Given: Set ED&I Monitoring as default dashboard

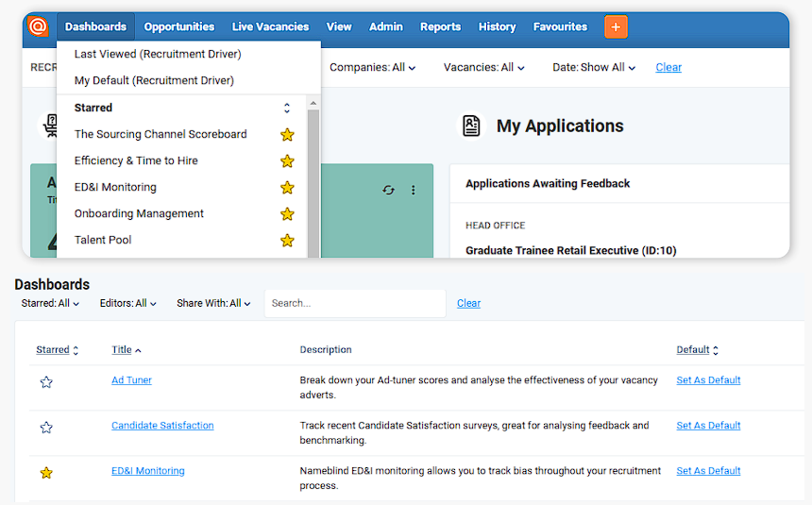Looking at the screenshot, I should (x=708, y=471).
